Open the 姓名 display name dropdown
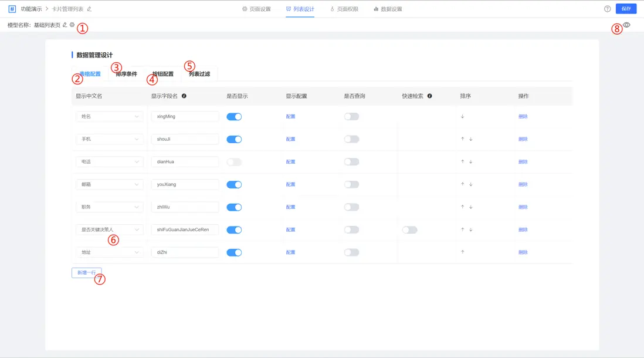This screenshot has width=644, height=358. pos(109,116)
